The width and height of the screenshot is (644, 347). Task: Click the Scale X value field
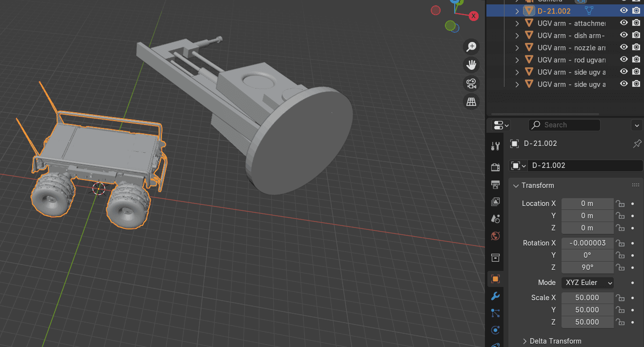587,298
